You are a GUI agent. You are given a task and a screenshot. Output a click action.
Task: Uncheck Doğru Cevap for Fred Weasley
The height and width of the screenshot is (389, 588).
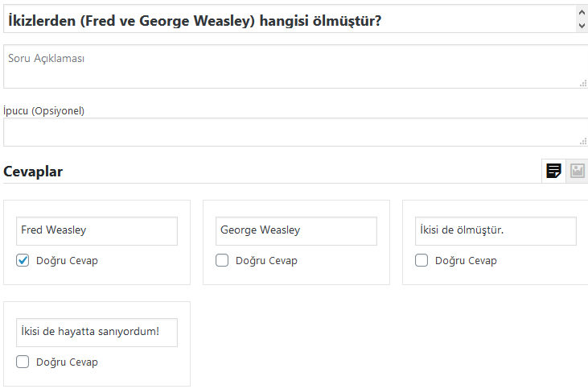[23, 260]
